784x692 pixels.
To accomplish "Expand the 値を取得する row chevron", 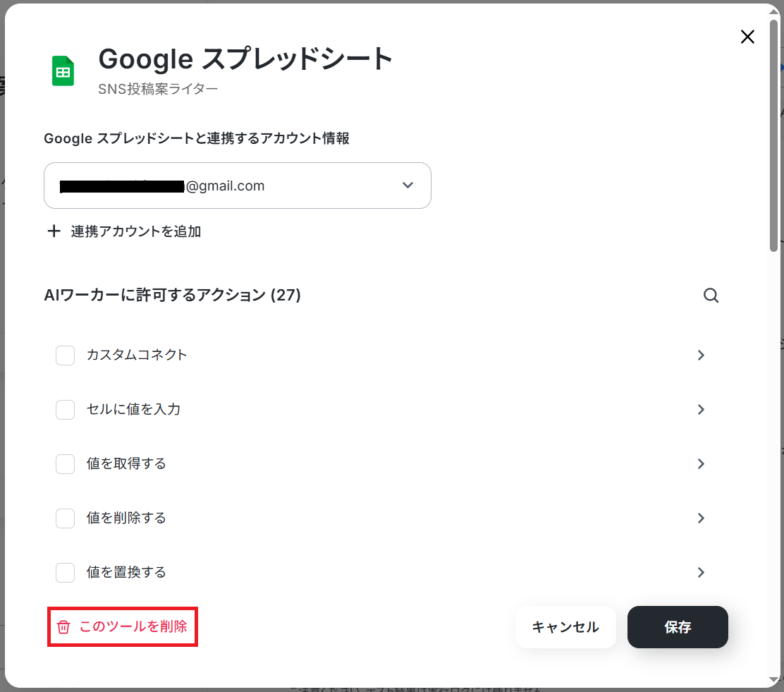I will [701, 464].
